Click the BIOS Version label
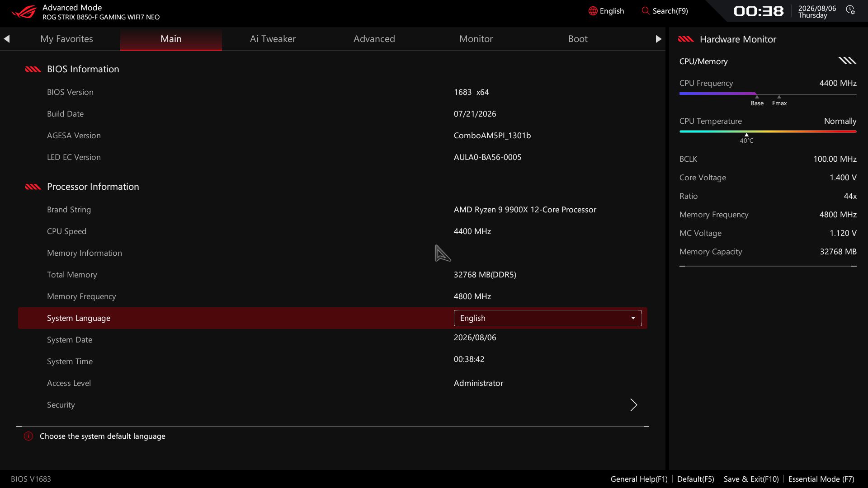 click(70, 92)
